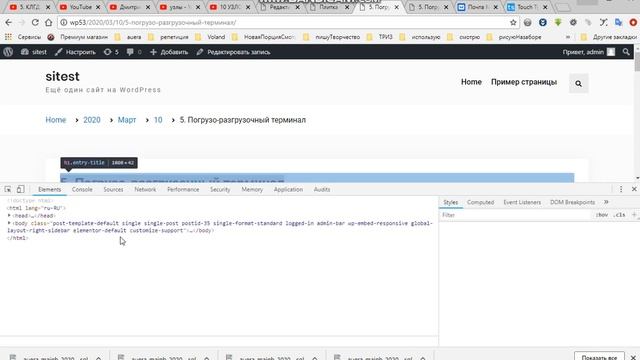
Task: Click the sitest site title
Action: click(x=62, y=76)
